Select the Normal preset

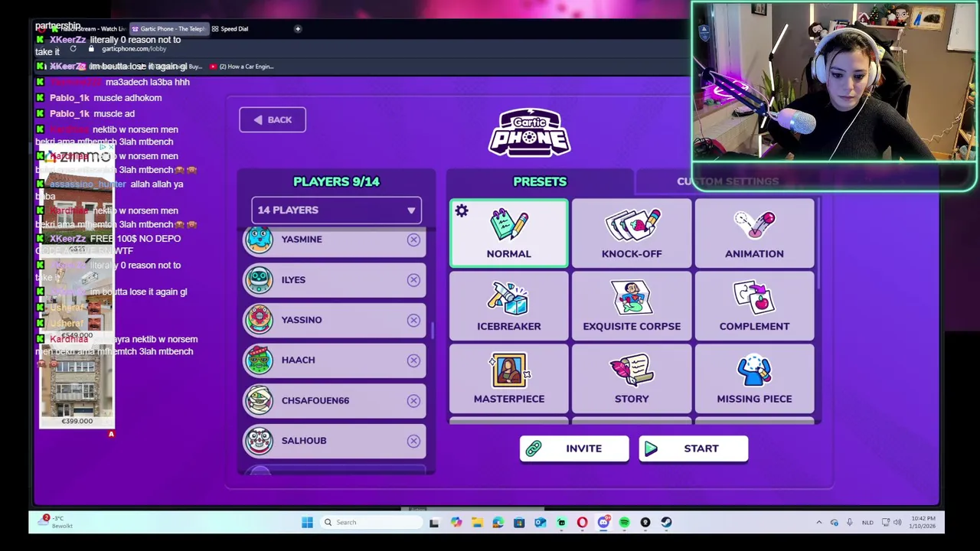(x=508, y=233)
